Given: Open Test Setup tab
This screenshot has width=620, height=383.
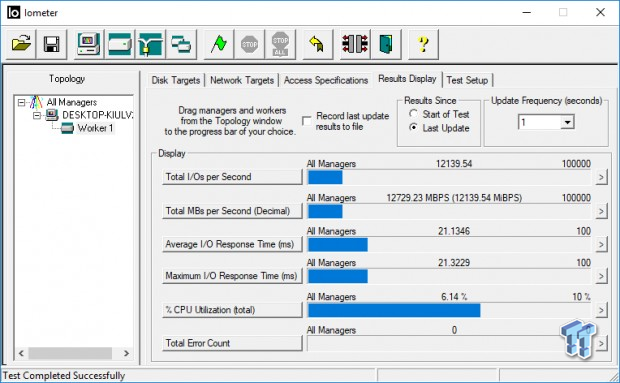Looking at the screenshot, I should coord(467,80).
